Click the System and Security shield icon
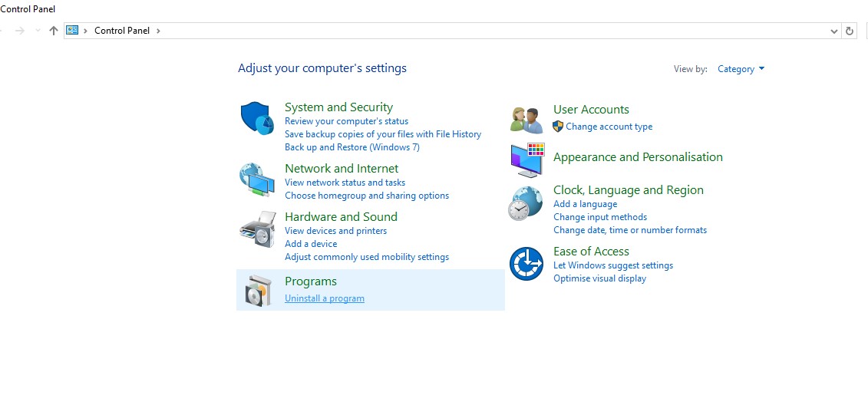This screenshot has height=418, width=868. (257, 118)
